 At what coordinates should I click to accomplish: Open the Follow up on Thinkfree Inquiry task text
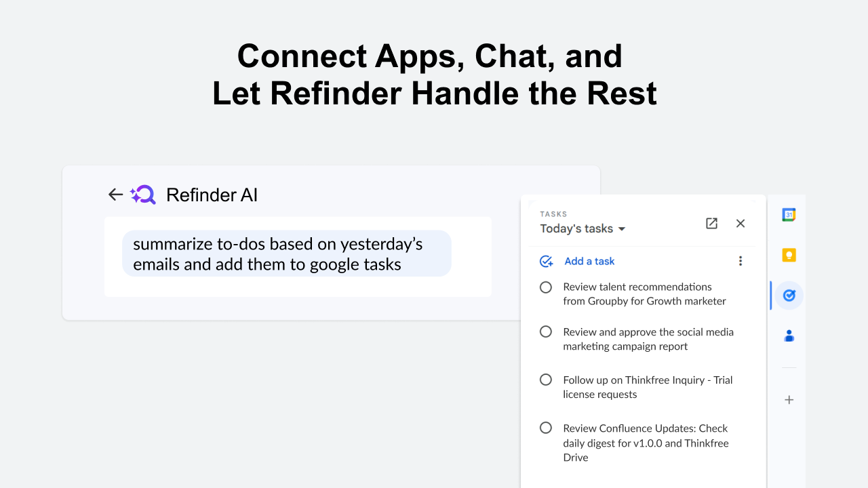click(x=648, y=387)
